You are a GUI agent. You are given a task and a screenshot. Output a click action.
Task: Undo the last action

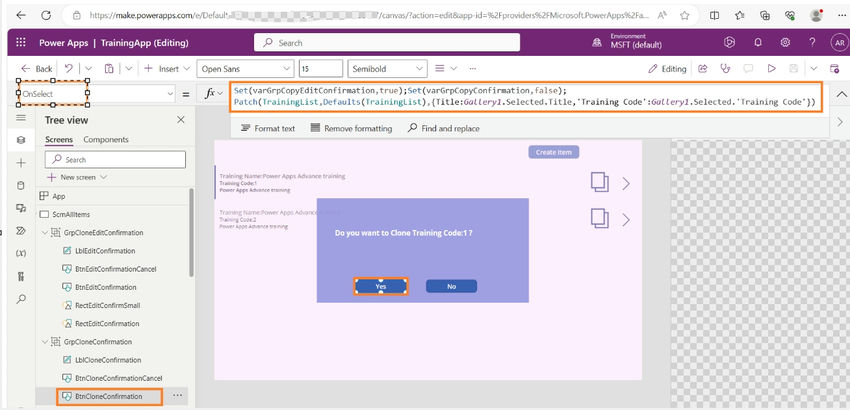(x=69, y=68)
